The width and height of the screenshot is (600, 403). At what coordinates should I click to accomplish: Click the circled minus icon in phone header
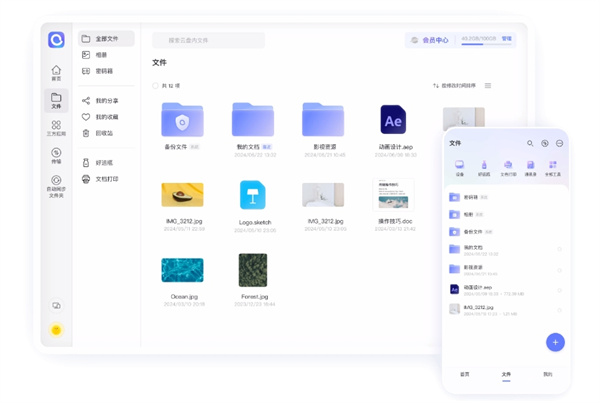(559, 143)
